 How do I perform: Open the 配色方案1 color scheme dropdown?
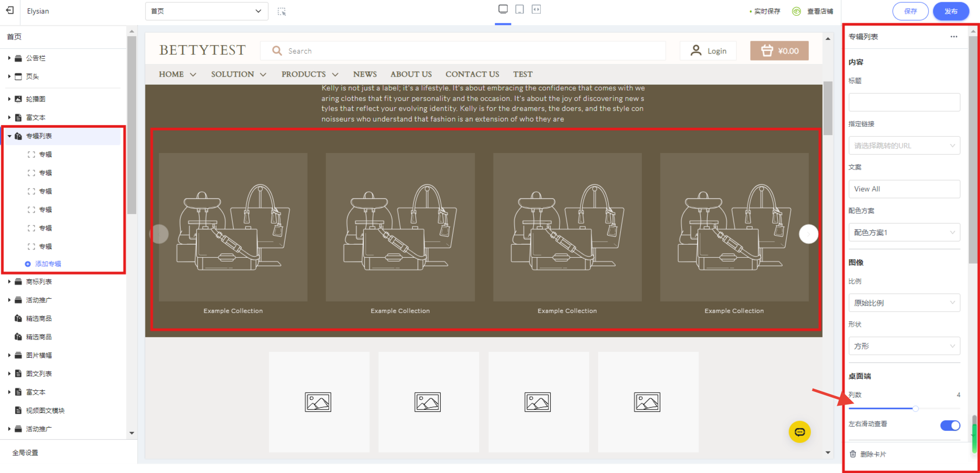[904, 233]
